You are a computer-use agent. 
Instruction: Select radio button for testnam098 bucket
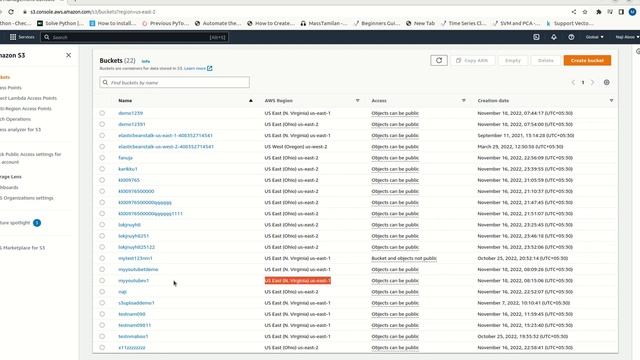102,314
